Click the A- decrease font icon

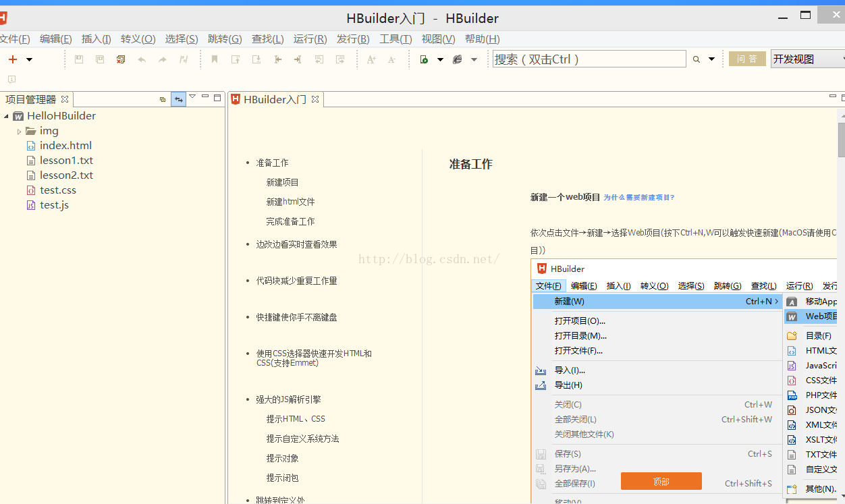pyautogui.click(x=391, y=59)
